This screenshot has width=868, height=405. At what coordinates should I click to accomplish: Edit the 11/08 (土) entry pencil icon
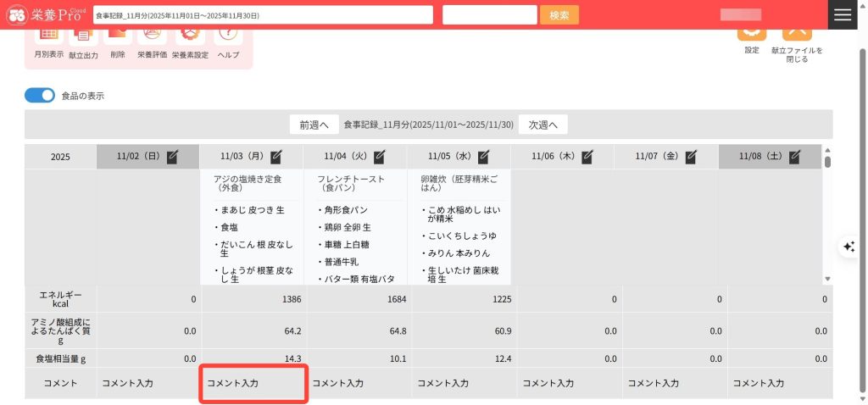(794, 157)
